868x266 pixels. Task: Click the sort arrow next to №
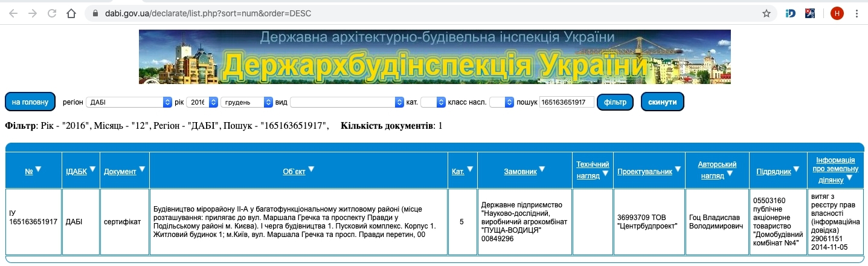pyautogui.click(x=38, y=170)
